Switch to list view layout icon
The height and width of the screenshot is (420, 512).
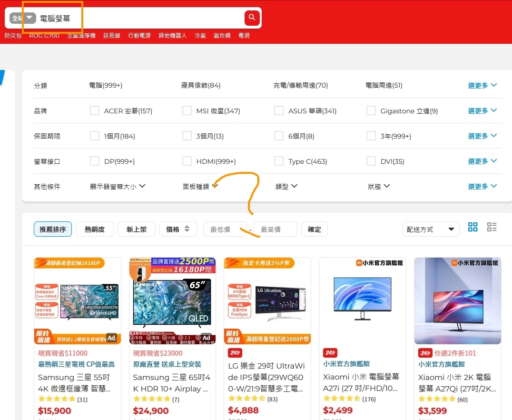(x=492, y=227)
